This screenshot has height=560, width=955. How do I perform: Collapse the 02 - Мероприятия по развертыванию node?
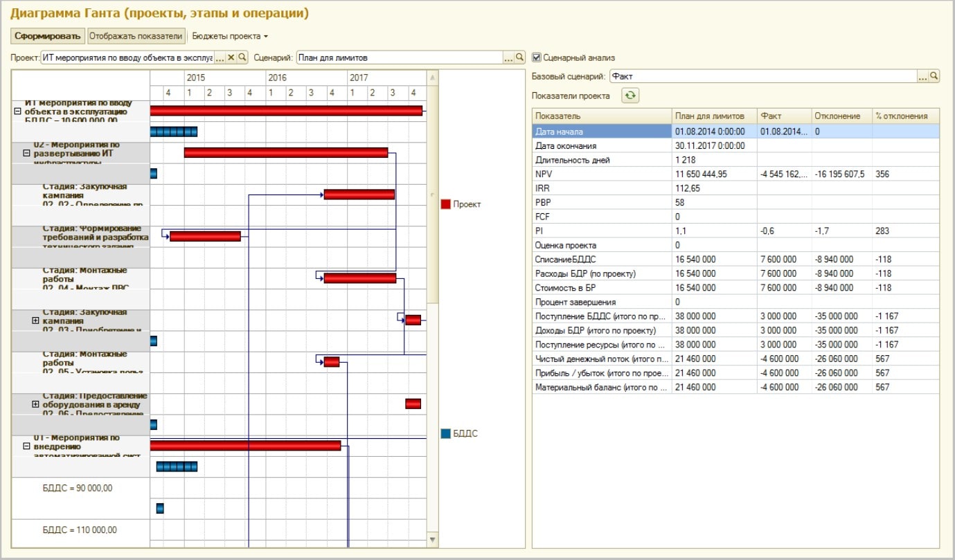coord(26,153)
